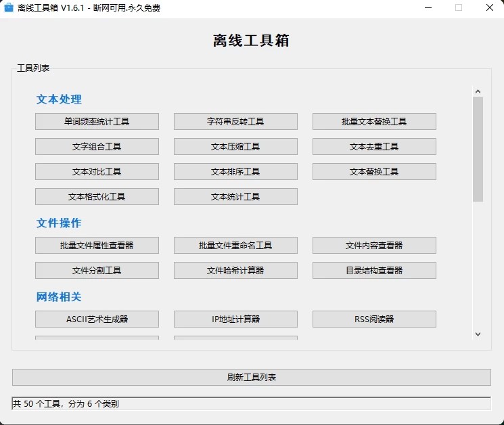504x425 pixels.
Task: Open the 文件哈希计算器 tool
Action: [x=235, y=271]
